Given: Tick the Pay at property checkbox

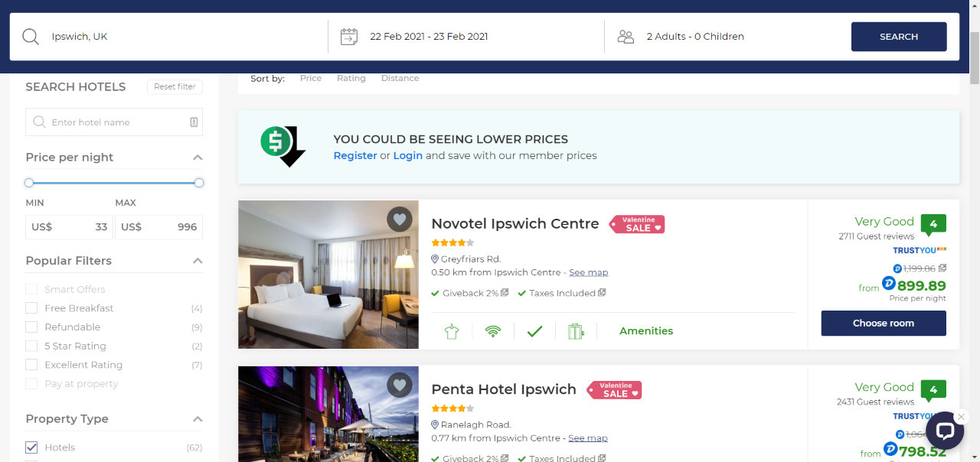Looking at the screenshot, I should click(31, 384).
